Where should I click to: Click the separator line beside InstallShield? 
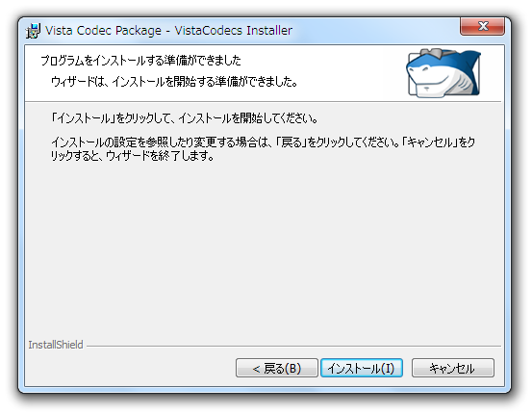pyautogui.click(x=293, y=346)
